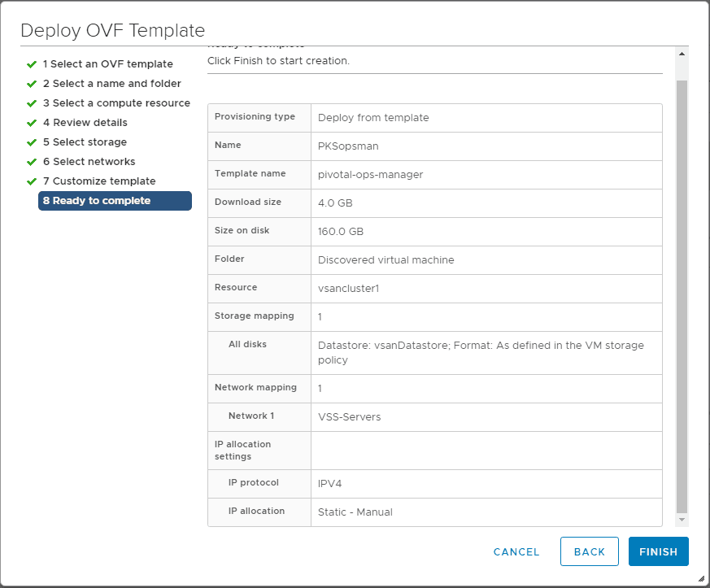This screenshot has height=588, width=710.
Task: Click checkmark next to Select a name and folder
Action: pos(32,84)
